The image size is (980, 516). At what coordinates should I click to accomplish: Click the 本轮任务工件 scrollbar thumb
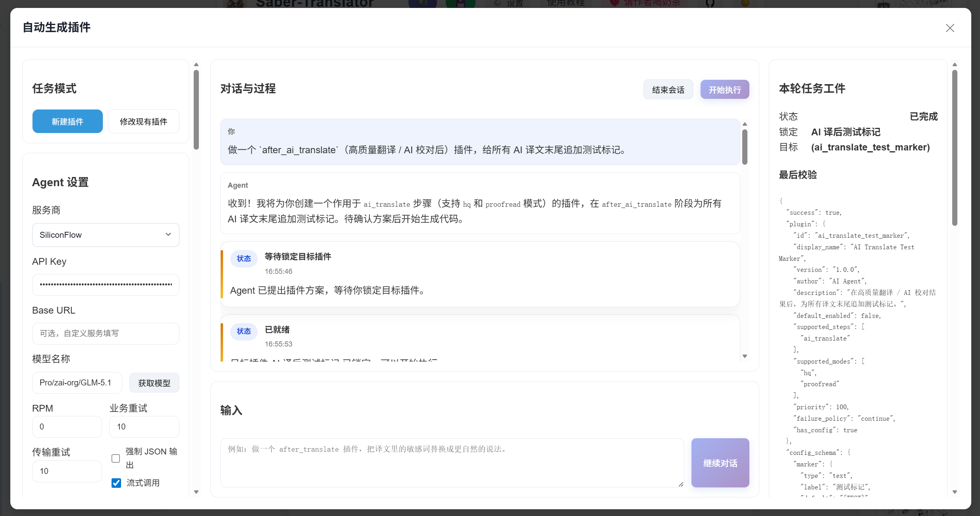click(x=955, y=148)
